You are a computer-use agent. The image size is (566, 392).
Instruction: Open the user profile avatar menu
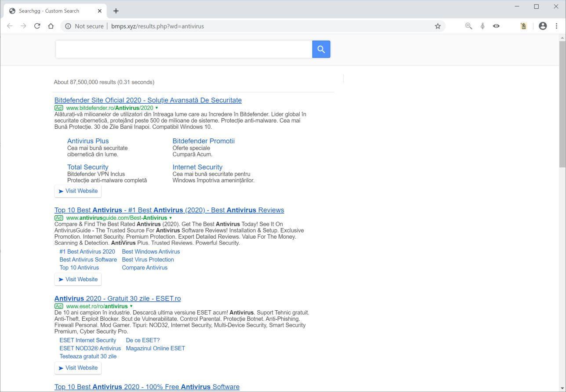click(543, 26)
